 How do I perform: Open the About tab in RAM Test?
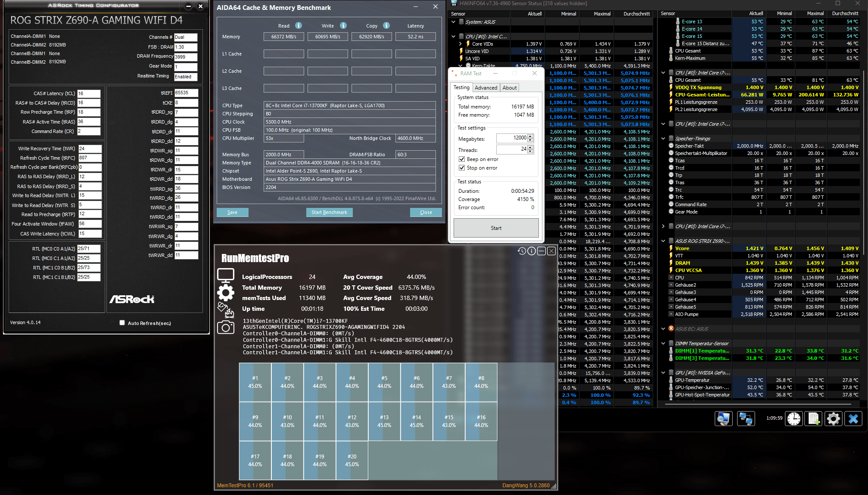[x=510, y=88]
